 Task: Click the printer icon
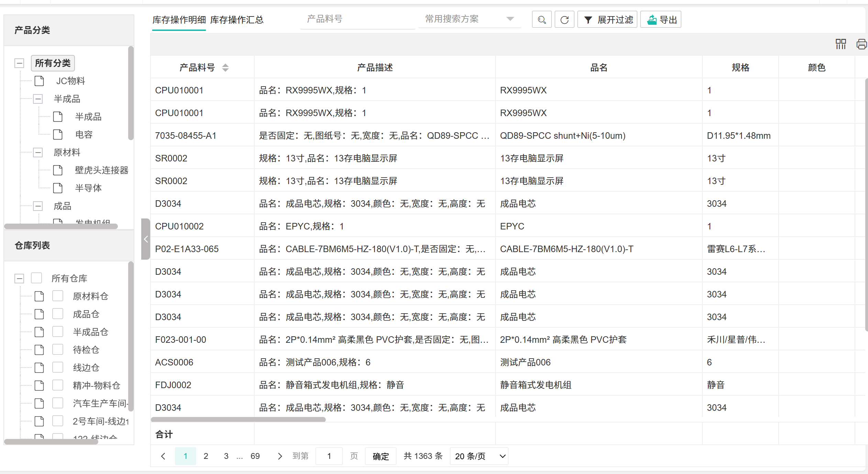tap(861, 44)
